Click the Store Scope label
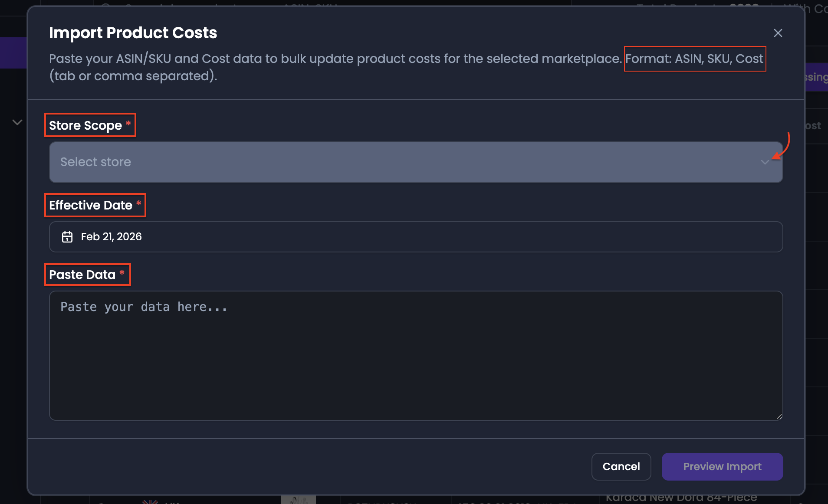Viewport: 828px width, 504px height. (85, 125)
